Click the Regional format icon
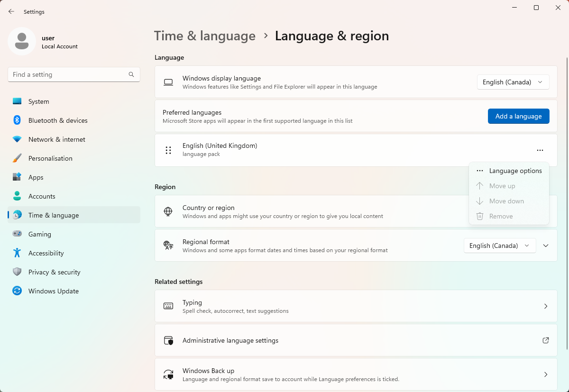Screen dimensions: 569x392 click(168, 246)
